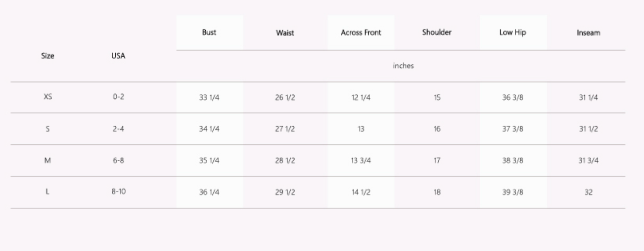Click the inseam value 32
The height and width of the screenshot is (251, 644).
[x=588, y=192]
